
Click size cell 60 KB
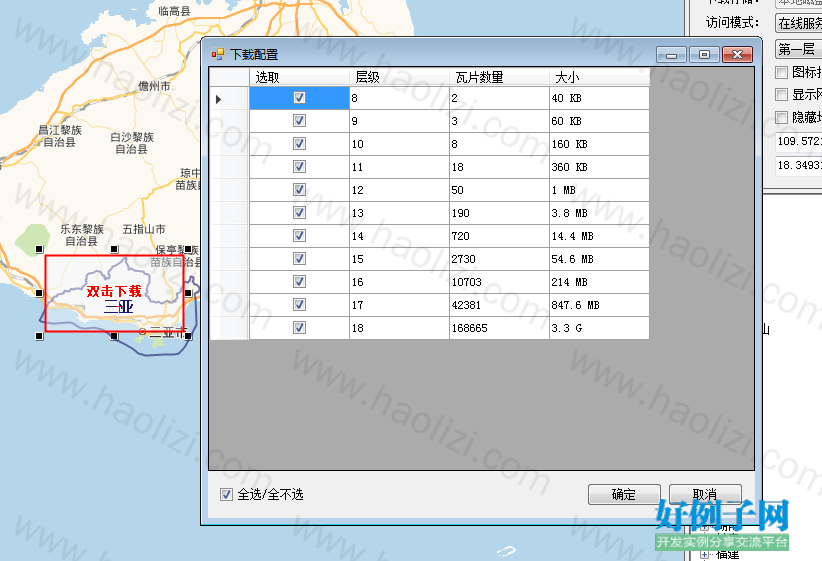pos(599,121)
